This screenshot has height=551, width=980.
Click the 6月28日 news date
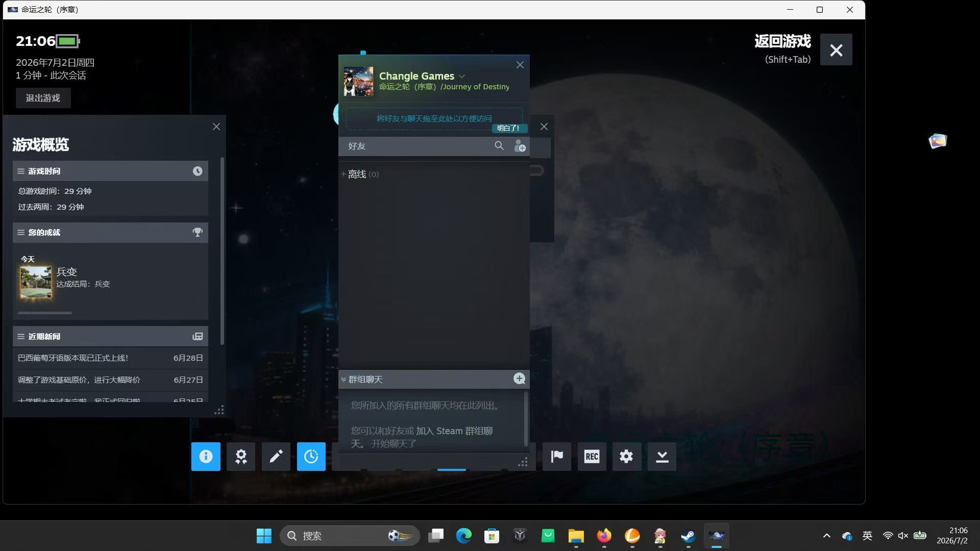pos(188,358)
